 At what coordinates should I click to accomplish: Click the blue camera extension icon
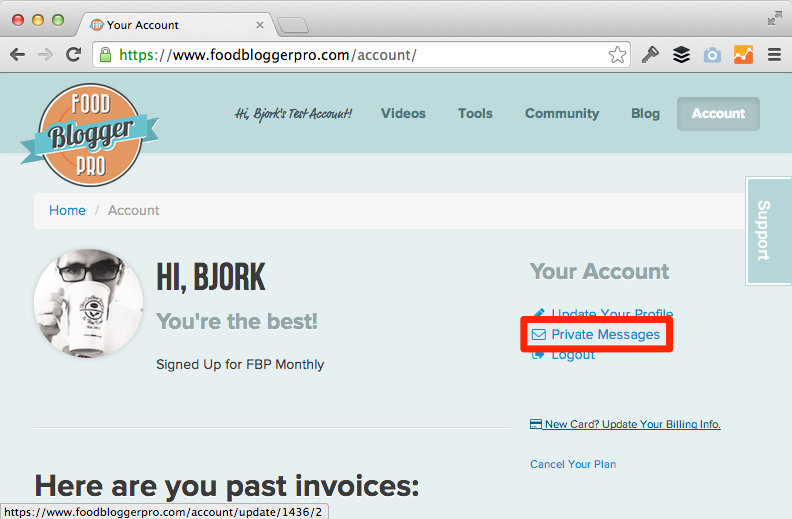coord(712,55)
